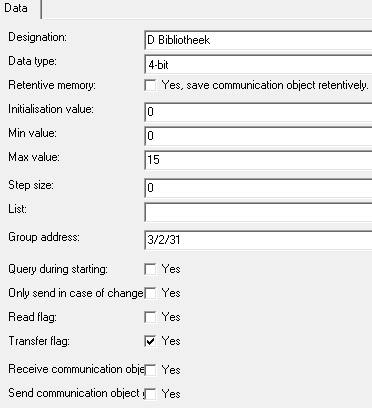Focus the Max value field showing 15

click(258, 160)
